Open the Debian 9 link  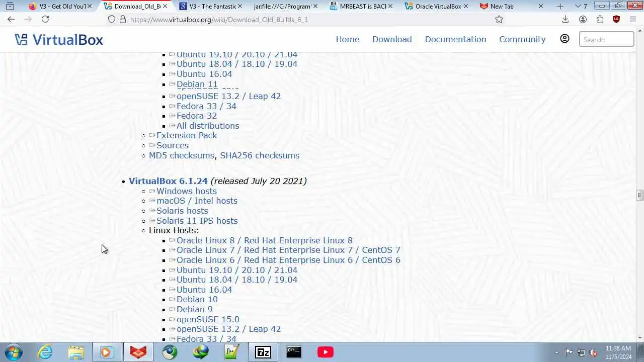(194, 309)
